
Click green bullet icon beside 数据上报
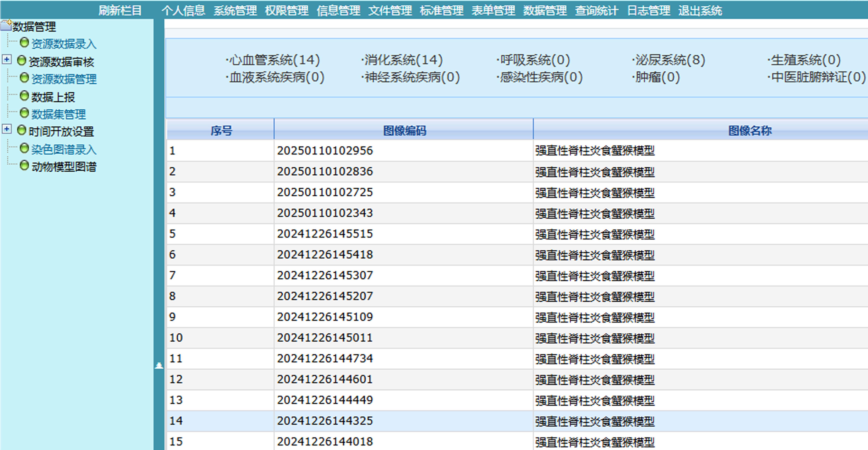(24, 96)
